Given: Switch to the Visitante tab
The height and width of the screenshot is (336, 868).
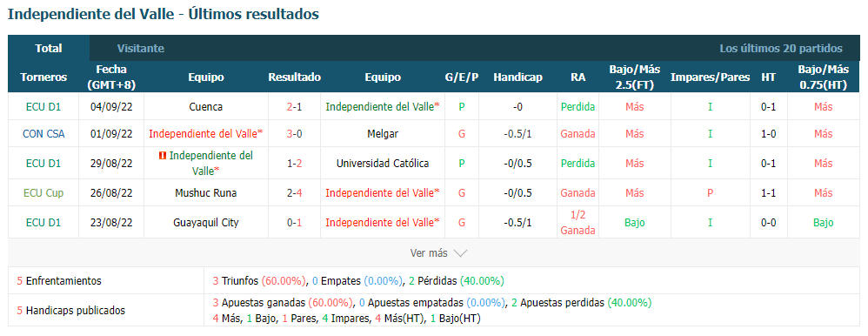Looking at the screenshot, I should point(141,49).
